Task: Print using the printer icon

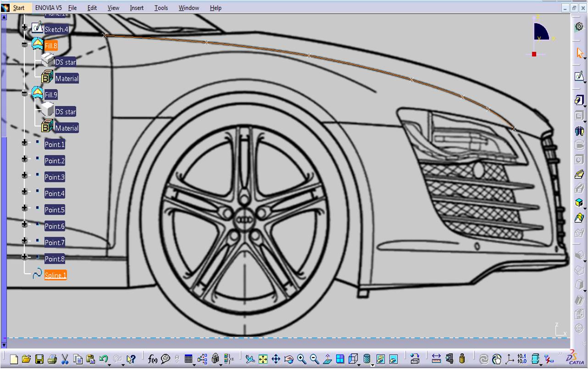Action: pos(52,359)
